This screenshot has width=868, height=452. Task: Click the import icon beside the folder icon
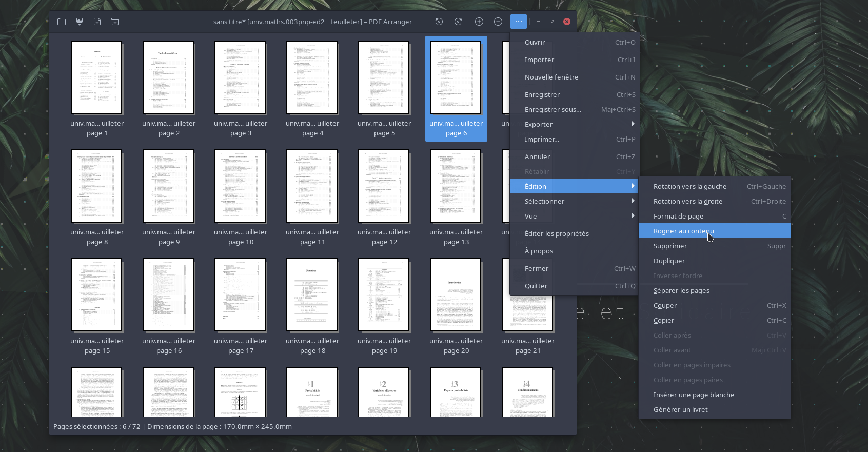[x=80, y=22]
